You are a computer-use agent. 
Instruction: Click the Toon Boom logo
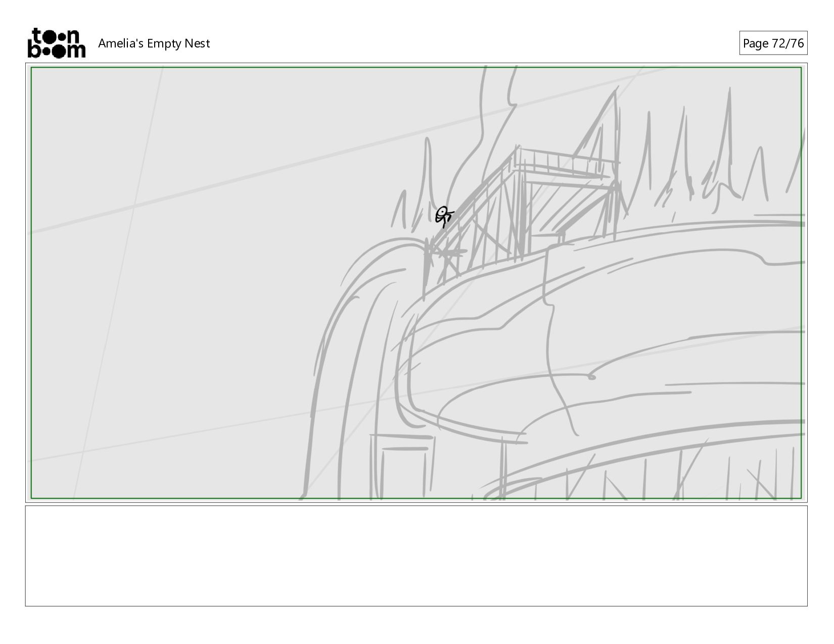(x=56, y=43)
